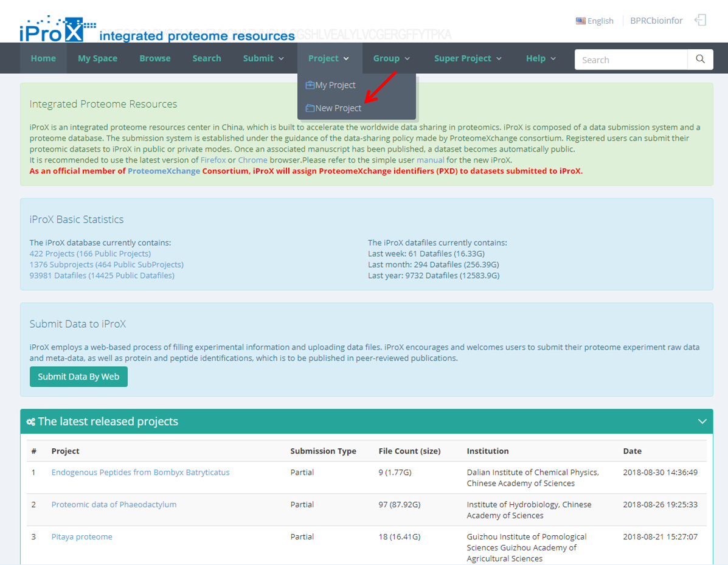Open My Space in navigation
728x565 pixels.
[97, 58]
